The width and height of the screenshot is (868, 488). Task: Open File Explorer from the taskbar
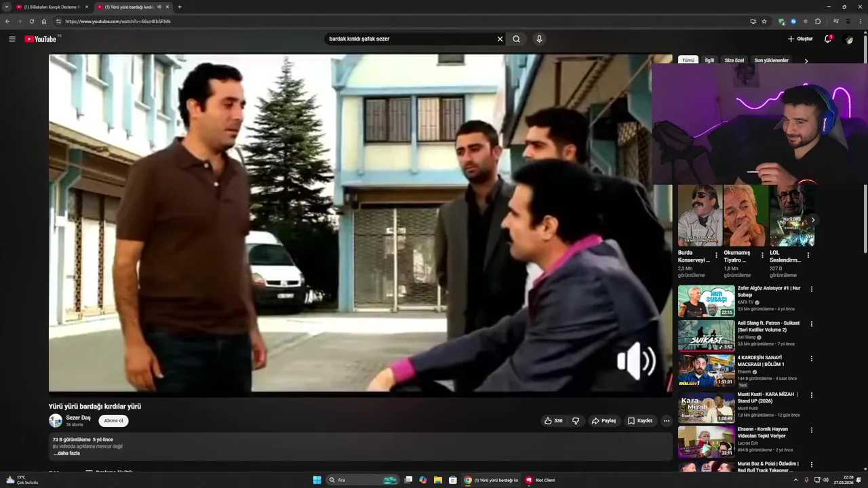coord(438,480)
